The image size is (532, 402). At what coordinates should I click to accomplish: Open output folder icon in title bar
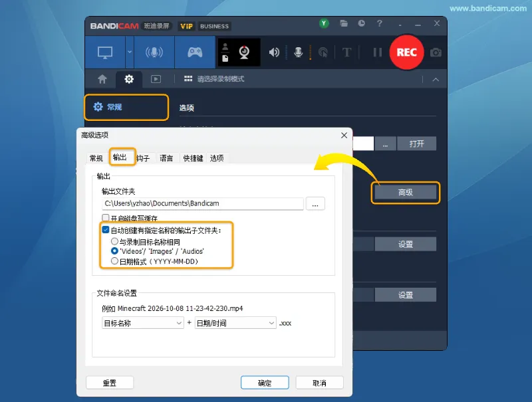point(344,23)
